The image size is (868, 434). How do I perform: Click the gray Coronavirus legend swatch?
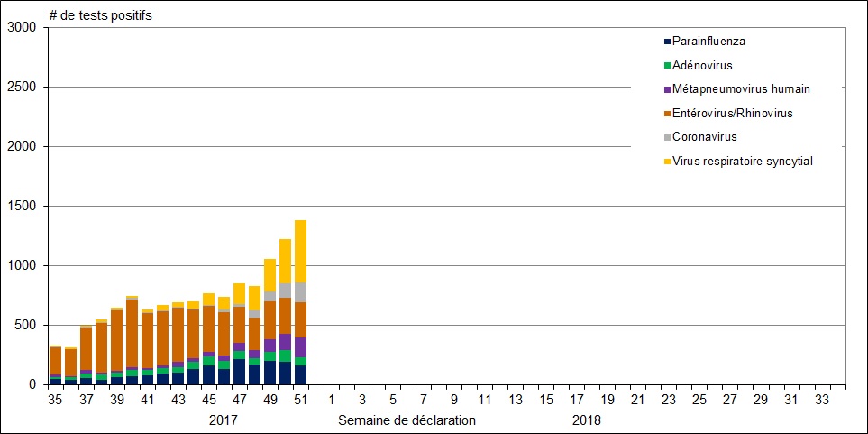[x=667, y=137]
